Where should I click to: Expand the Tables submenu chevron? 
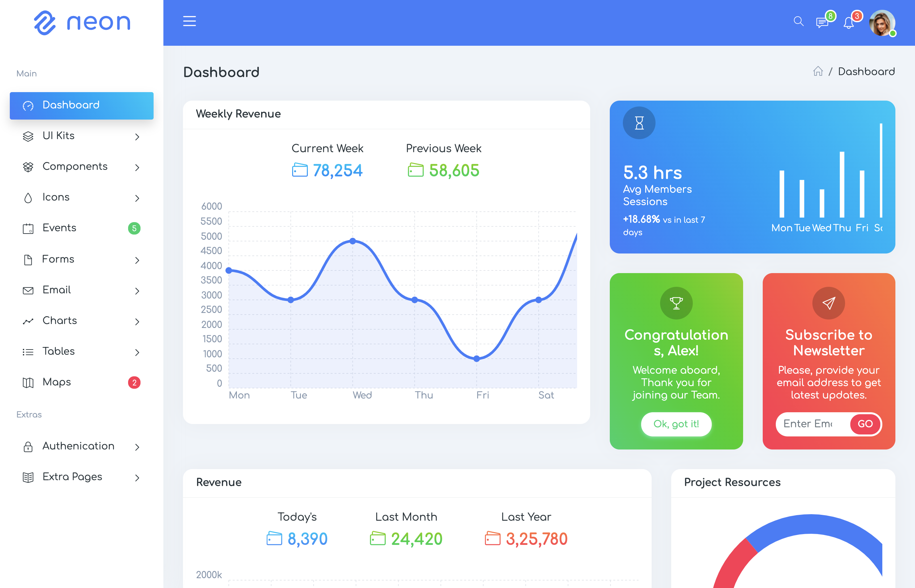point(137,352)
